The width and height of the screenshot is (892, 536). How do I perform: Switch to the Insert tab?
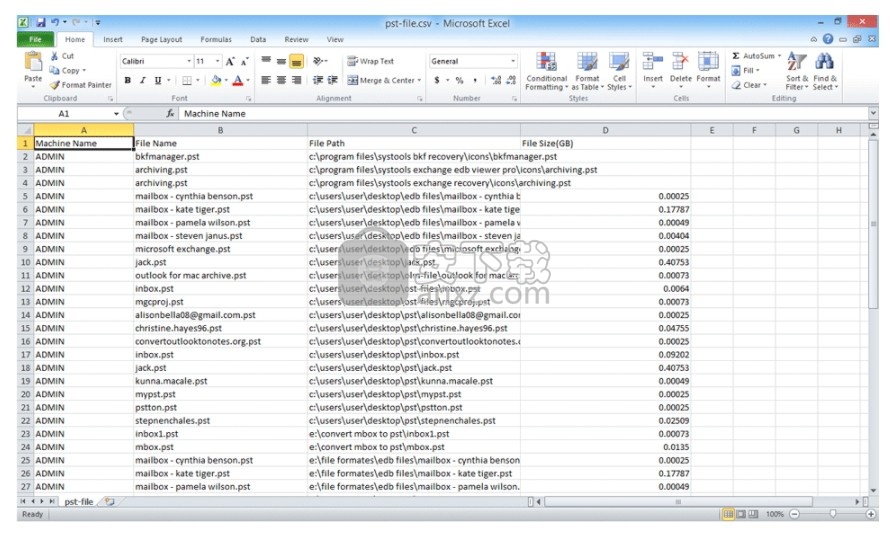pyautogui.click(x=113, y=39)
